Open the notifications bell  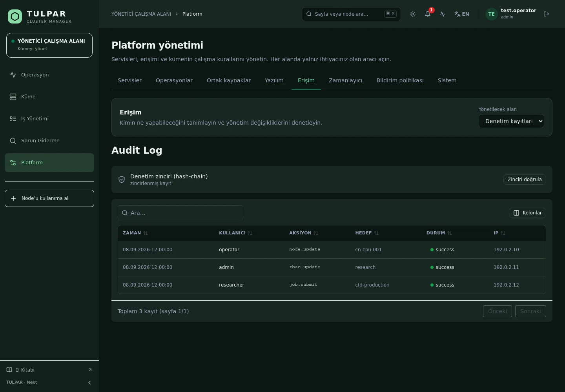[x=428, y=14]
